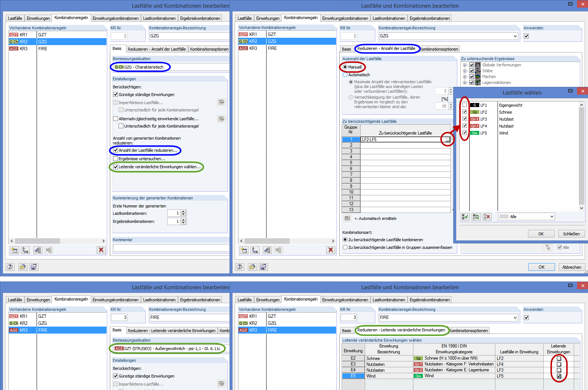Expand Lagerreaktionen tree node
Viewport: 588px width, 390px height.
465,83
